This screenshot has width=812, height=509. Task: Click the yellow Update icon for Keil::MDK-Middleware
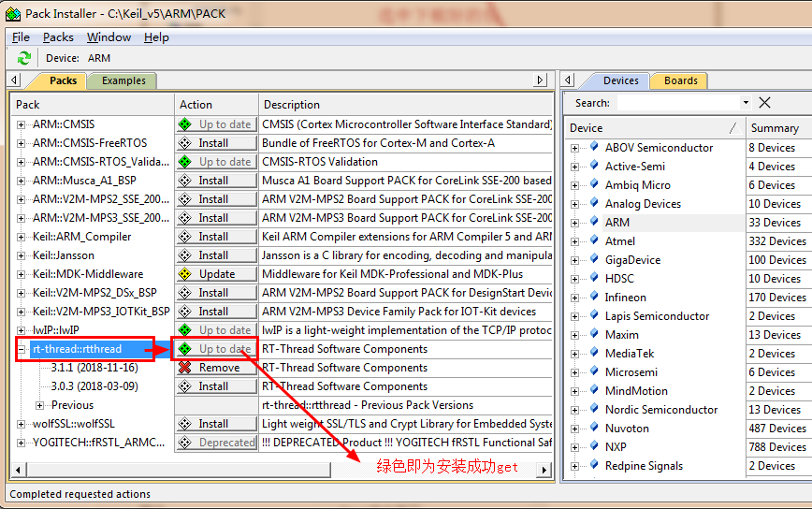click(185, 274)
